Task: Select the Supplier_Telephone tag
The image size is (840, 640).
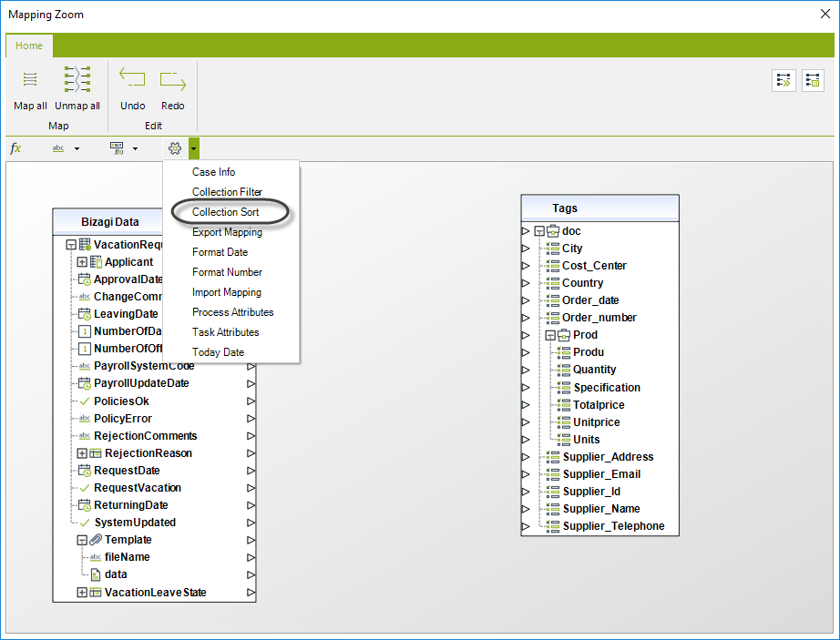Action: 613,526
